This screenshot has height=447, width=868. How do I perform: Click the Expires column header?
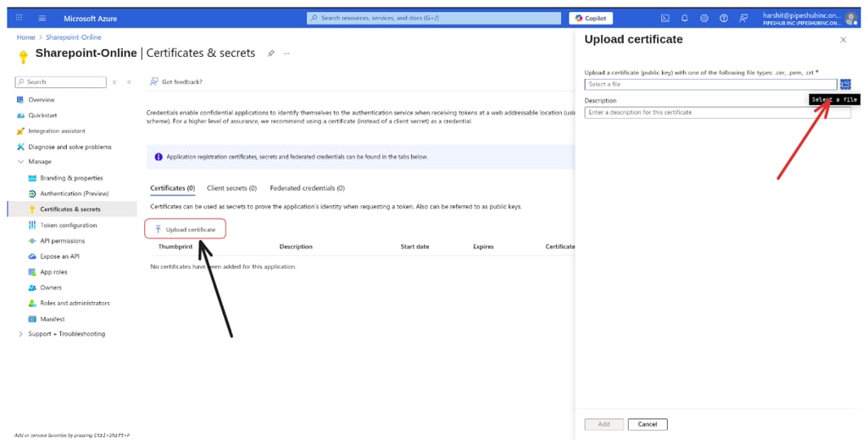pos(483,247)
